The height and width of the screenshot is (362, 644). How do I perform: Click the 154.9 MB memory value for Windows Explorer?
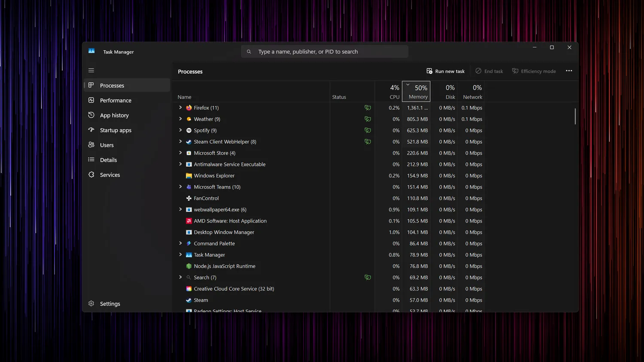pyautogui.click(x=417, y=176)
